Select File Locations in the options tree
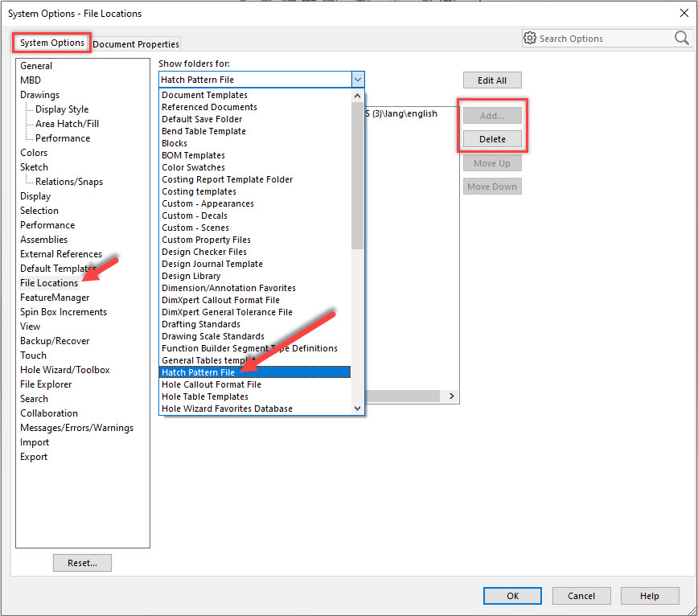The width and height of the screenshot is (698, 616). 49,282
